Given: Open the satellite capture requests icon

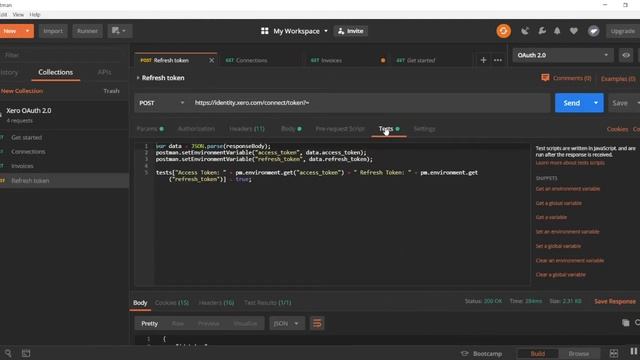Looking at the screenshot, I should [525, 31].
